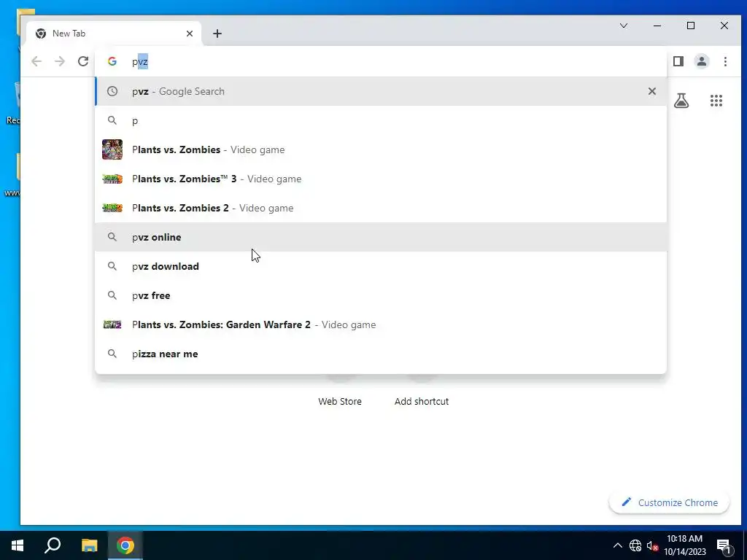The height and width of the screenshot is (560, 747).
Task: Show hidden system tray icons
Action: (617, 545)
